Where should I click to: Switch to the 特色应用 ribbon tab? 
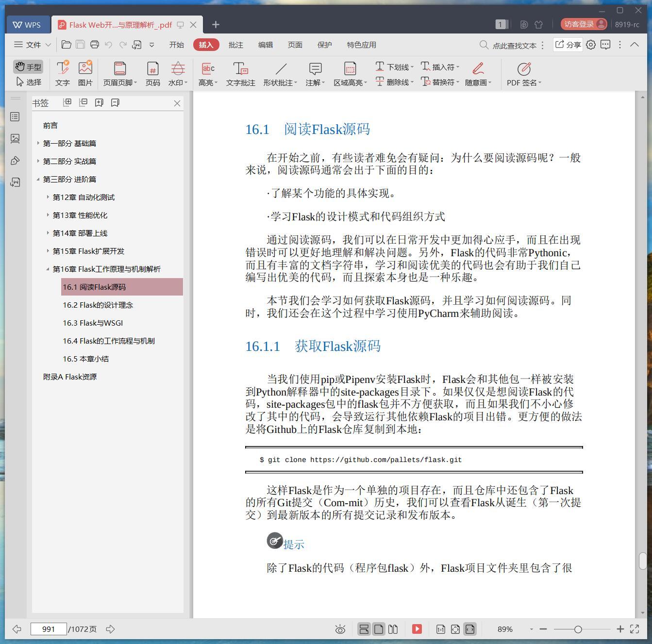point(362,45)
